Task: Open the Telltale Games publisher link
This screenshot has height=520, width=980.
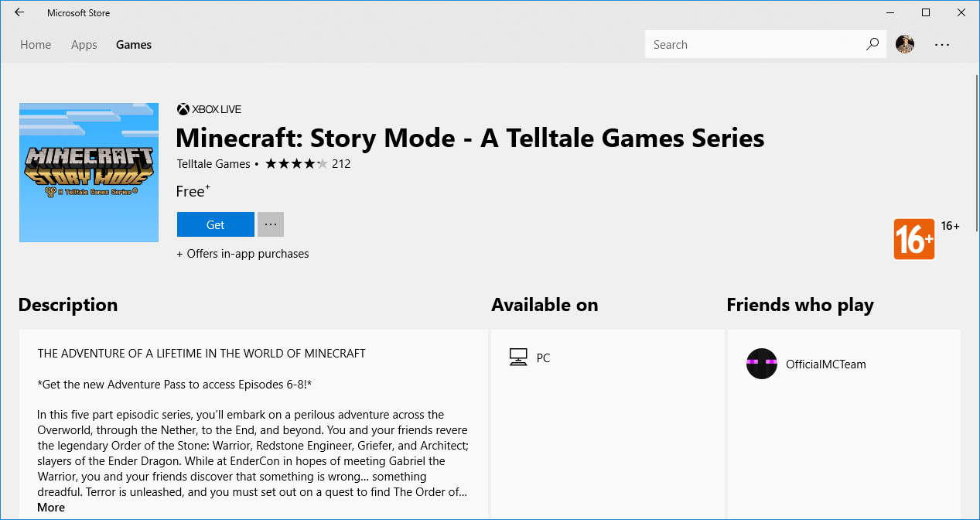Action: click(x=213, y=164)
